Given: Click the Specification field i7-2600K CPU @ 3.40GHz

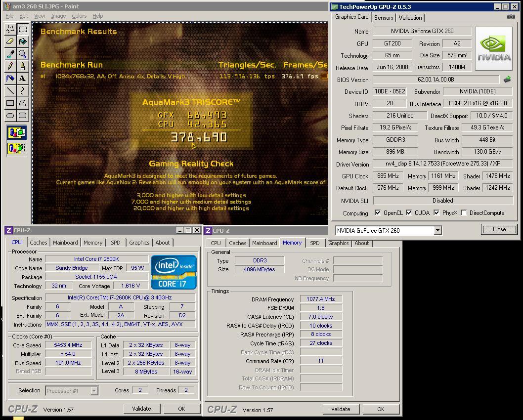Looking at the screenshot, I should click(x=120, y=297).
